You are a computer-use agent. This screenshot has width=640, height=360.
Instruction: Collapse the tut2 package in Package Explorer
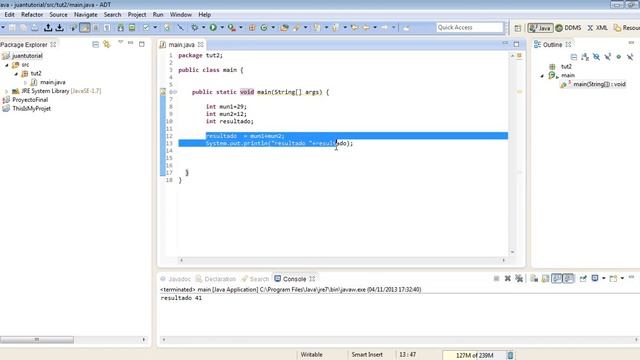click(x=16, y=74)
